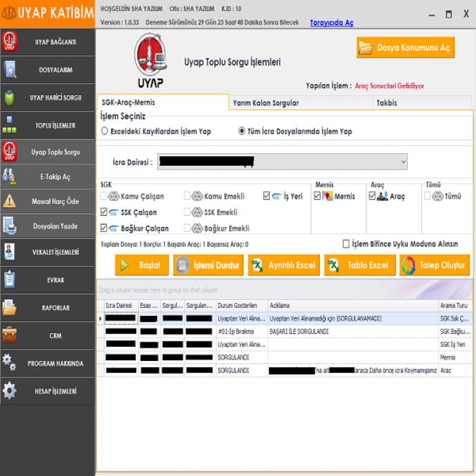Screen dimensions: 476x476
Task: Click the stop icon on İşlemi Durdur
Action: click(x=182, y=265)
